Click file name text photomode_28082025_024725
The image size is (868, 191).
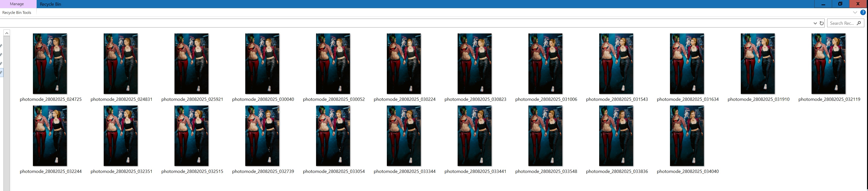pos(50,99)
